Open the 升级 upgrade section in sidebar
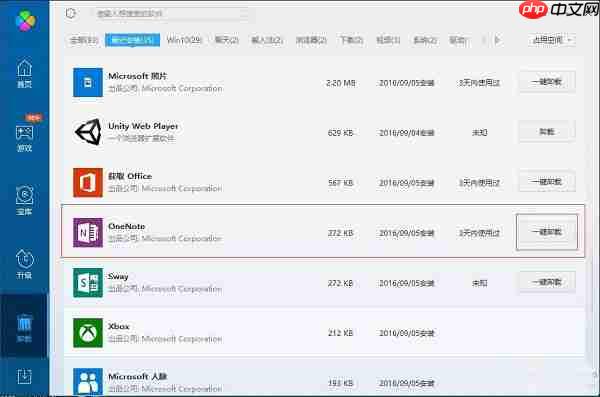This screenshot has width=600, height=397. pyautogui.click(x=24, y=264)
